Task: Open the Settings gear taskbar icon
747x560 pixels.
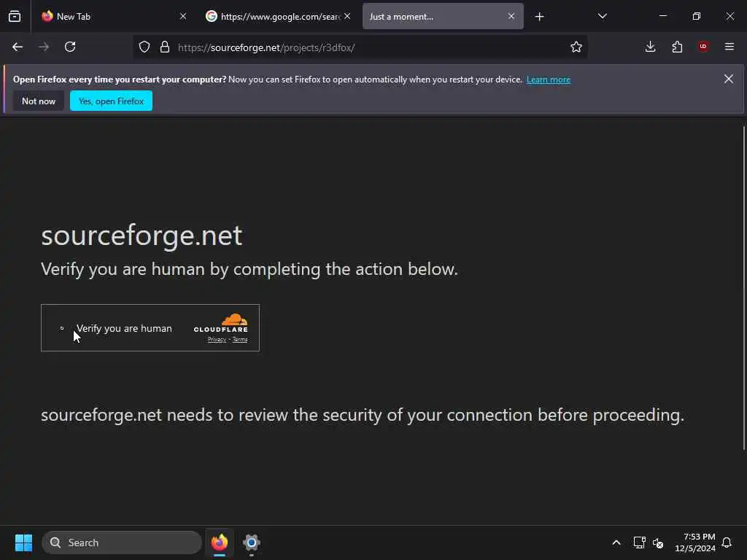Action: [251, 542]
